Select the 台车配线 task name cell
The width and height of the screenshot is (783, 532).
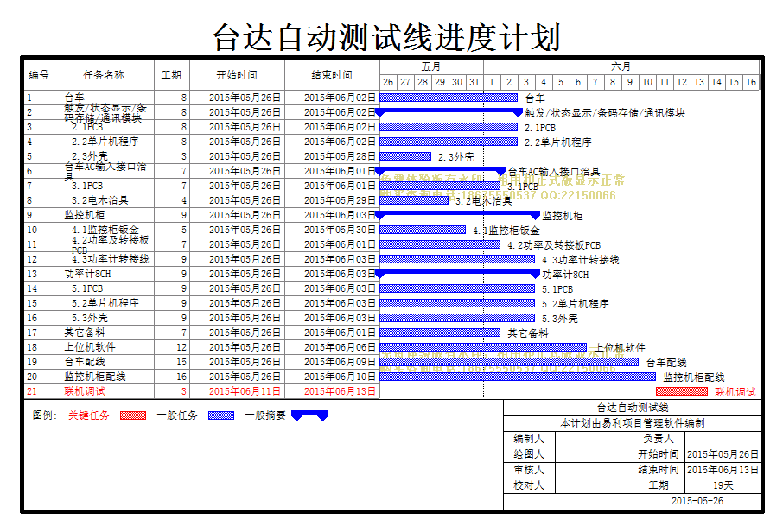tap(104, 362)
